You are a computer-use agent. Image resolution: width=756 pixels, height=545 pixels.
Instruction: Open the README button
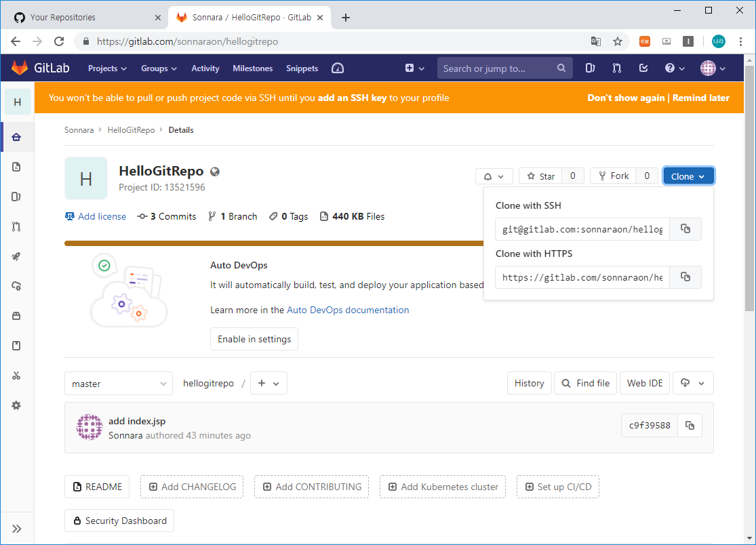tap(97, 487)
